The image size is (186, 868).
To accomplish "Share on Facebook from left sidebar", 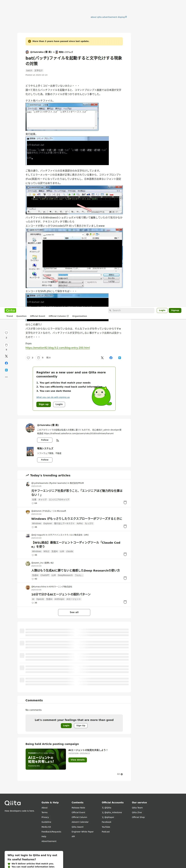I will click(6, 363).
